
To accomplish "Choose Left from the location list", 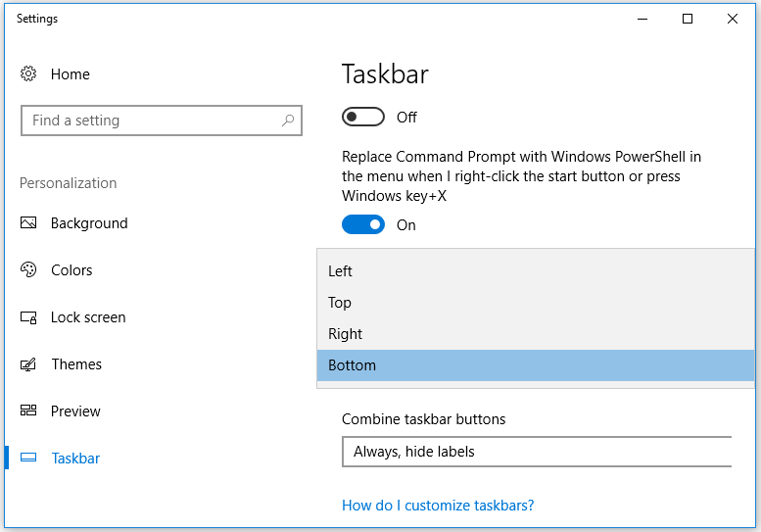I will coord(340,271).
